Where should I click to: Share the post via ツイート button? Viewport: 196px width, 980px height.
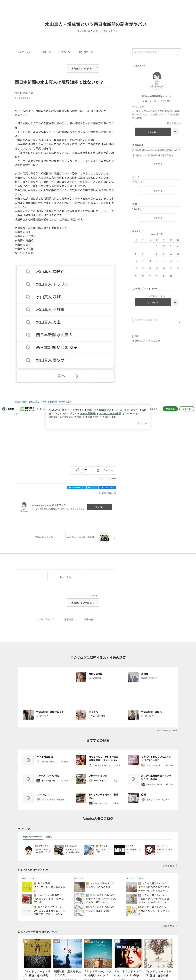tap(92, 487)
